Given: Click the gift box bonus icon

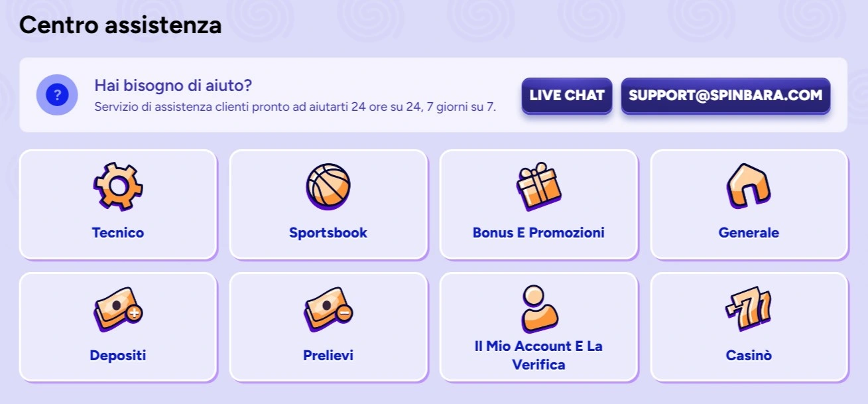Looking at the screenshot, I should (538, 186).
